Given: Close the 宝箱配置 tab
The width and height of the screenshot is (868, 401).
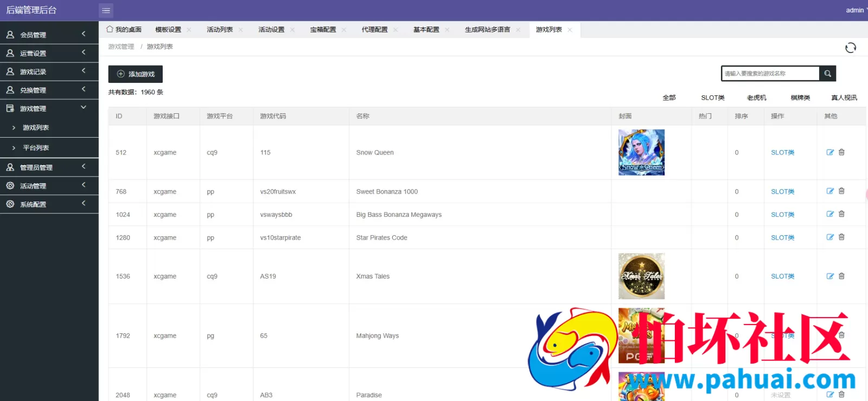Looking at the screenshot, I should point(344,30).
